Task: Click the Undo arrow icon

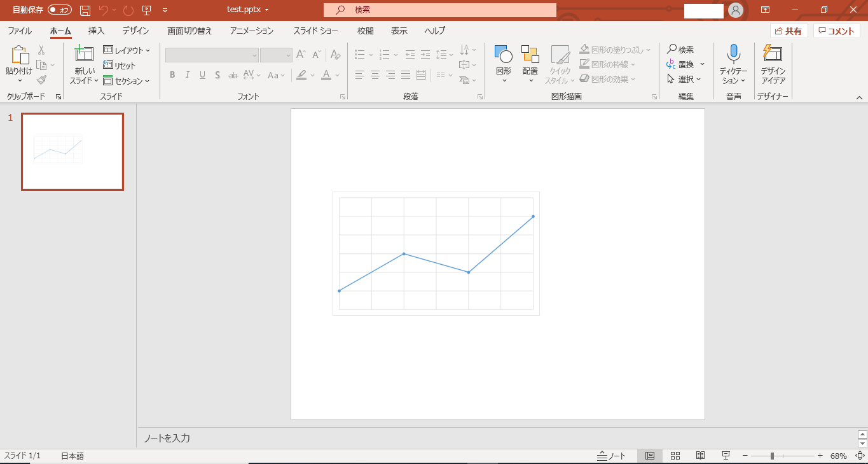Action: (x=104, y=10)
